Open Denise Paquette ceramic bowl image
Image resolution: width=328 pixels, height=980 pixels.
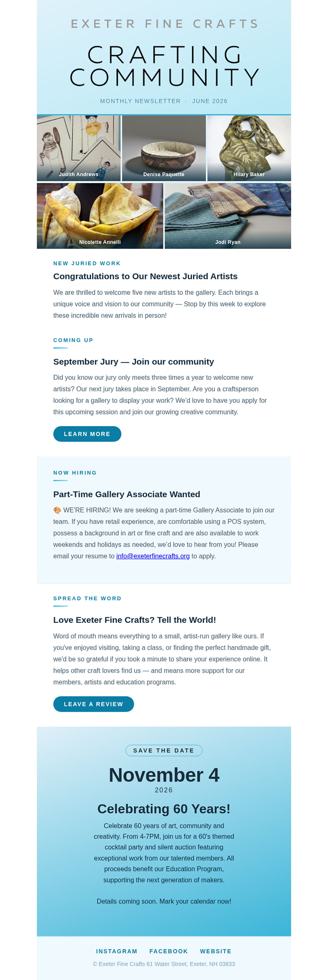pos(164,148)
